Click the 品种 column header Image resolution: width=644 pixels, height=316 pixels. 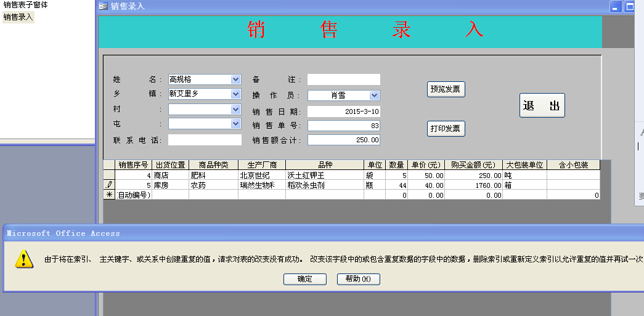click(x=324, y=165)
